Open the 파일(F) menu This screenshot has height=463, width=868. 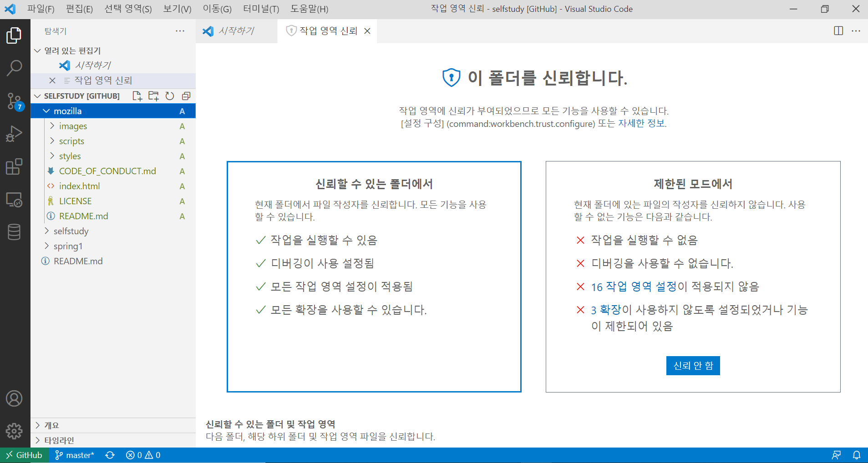tap(41, 9)
